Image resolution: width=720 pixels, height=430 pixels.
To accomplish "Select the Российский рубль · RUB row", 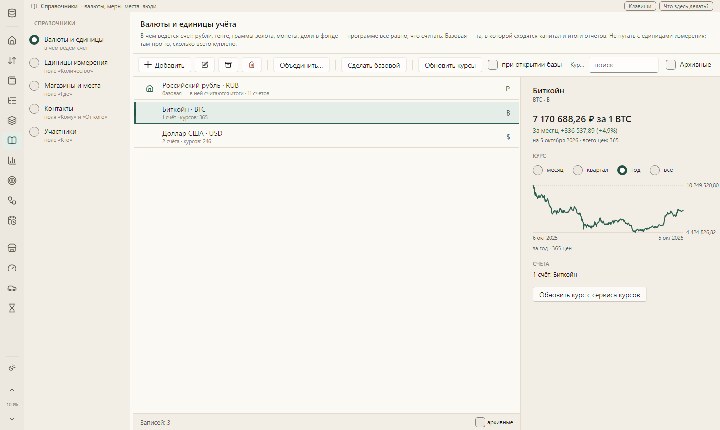I will [x=326, y=89].
